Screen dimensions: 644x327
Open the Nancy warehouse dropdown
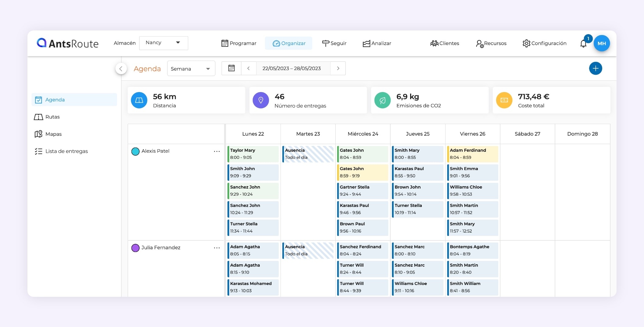[x=163, y=43]
